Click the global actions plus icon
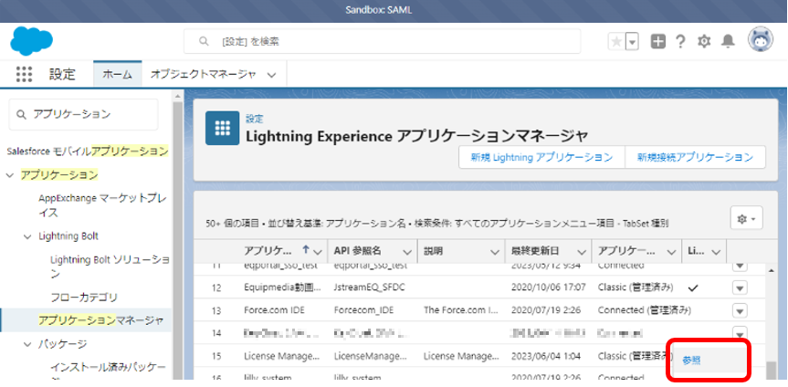Screen dimensions: 788x387 658,42
